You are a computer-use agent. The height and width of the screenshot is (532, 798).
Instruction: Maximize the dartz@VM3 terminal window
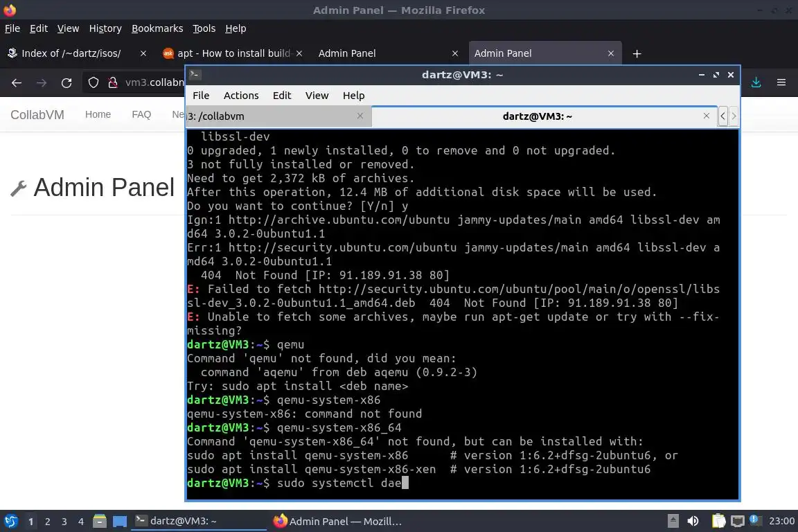click(716, 75)
